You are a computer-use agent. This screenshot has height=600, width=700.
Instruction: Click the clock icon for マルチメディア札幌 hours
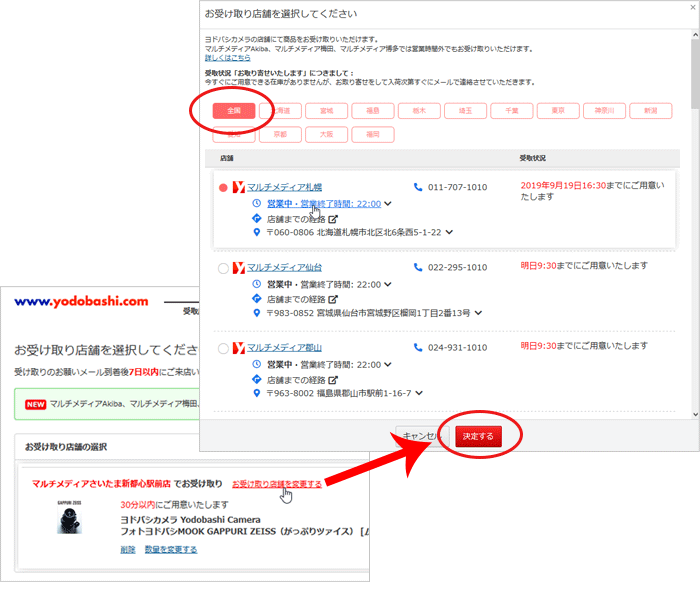point(257,204)
